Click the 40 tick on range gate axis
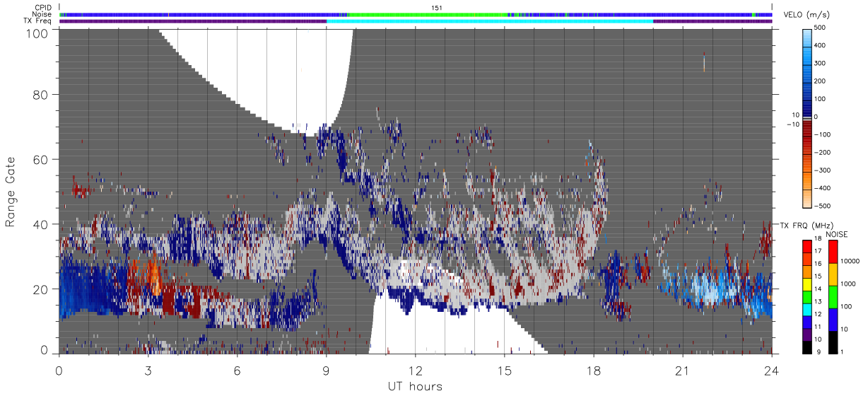The width and height of the screenshot is (868, 401). pyautogui.click(x=40, y=224)
